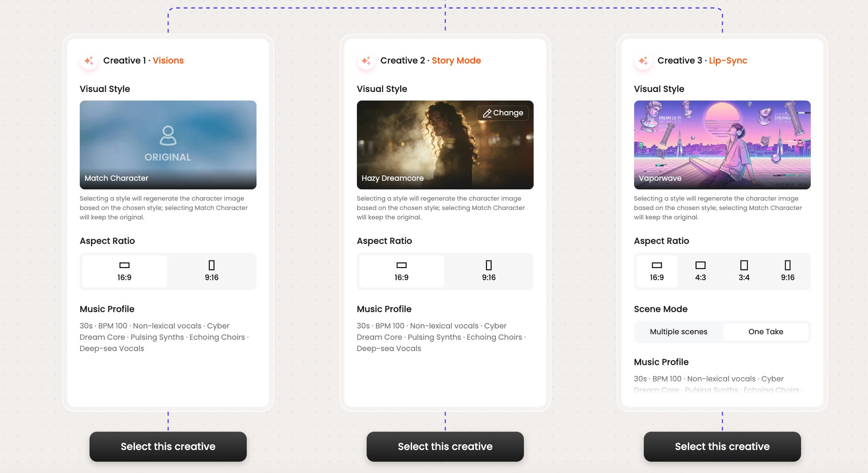Select this creative for Lip-Sync
The height and width of the screenshot is (473, 868).
722,447
